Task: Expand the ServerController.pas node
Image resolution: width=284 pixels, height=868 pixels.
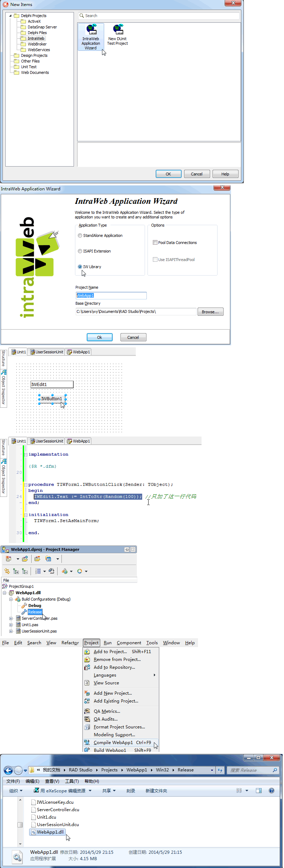Action: coord(11,618)
